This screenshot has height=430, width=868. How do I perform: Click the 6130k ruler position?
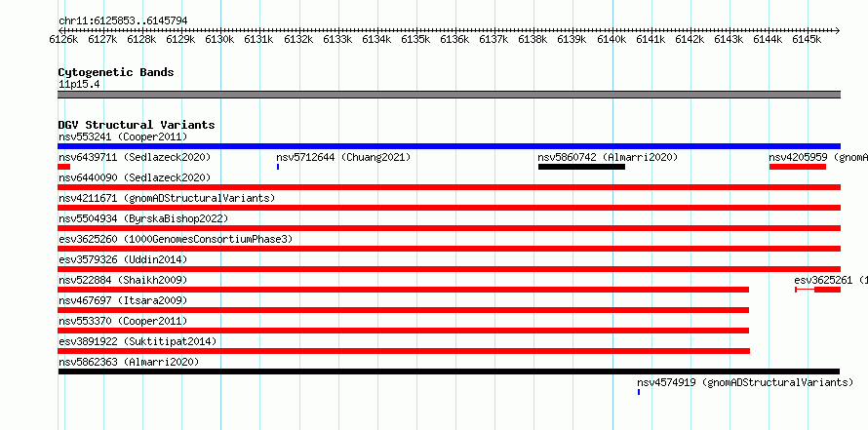click(220, 39)
